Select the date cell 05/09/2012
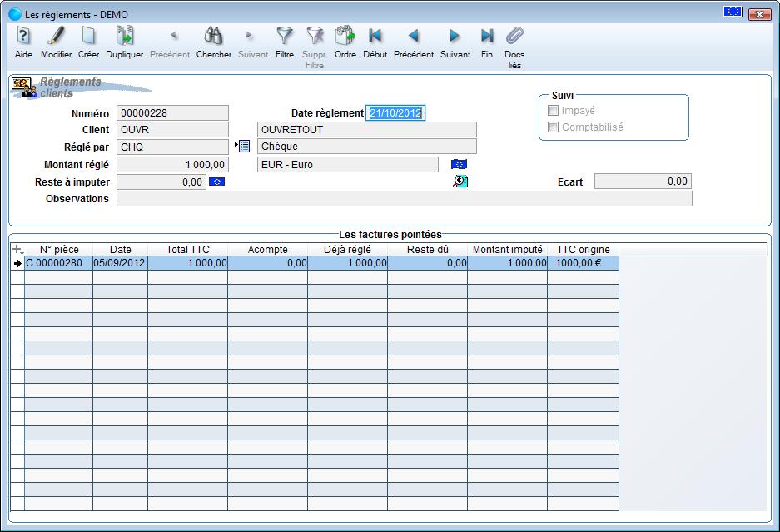 [121, 263]
